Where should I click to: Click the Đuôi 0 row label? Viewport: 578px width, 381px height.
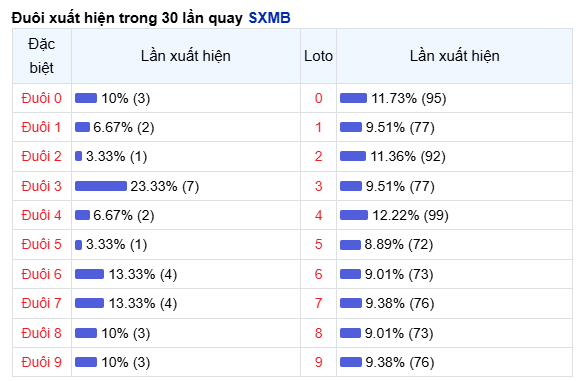point(41,98)
